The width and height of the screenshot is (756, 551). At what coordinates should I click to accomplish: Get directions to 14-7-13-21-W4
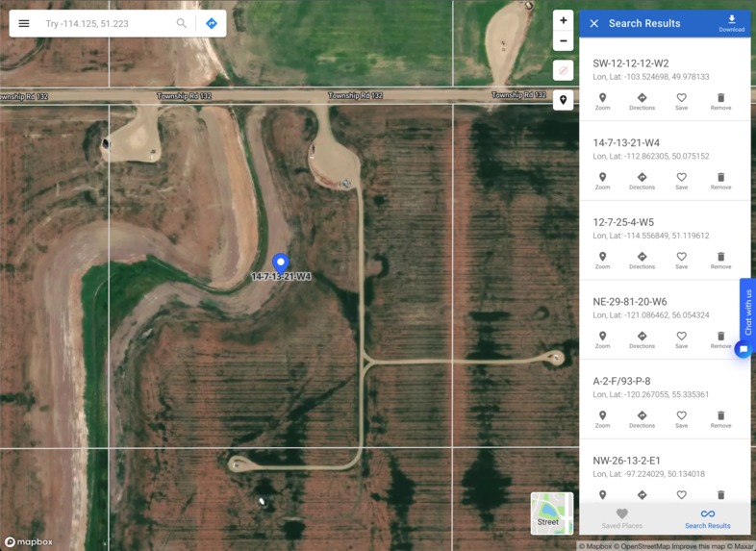point(642,181)
